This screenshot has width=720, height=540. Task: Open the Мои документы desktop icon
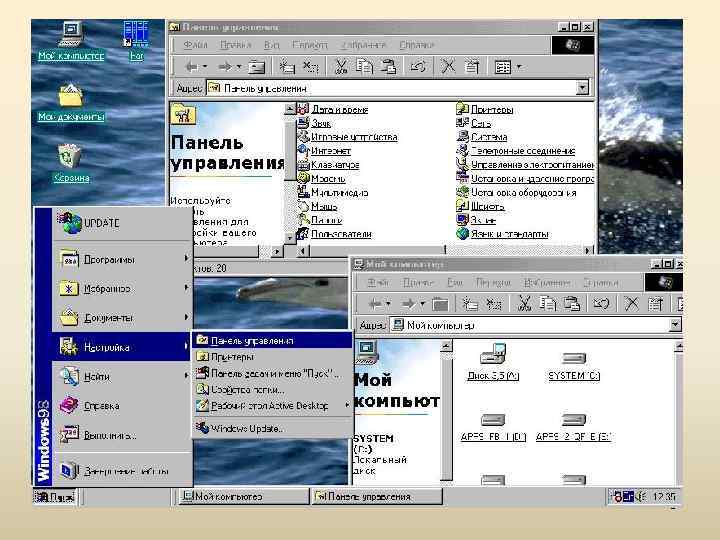71,102
